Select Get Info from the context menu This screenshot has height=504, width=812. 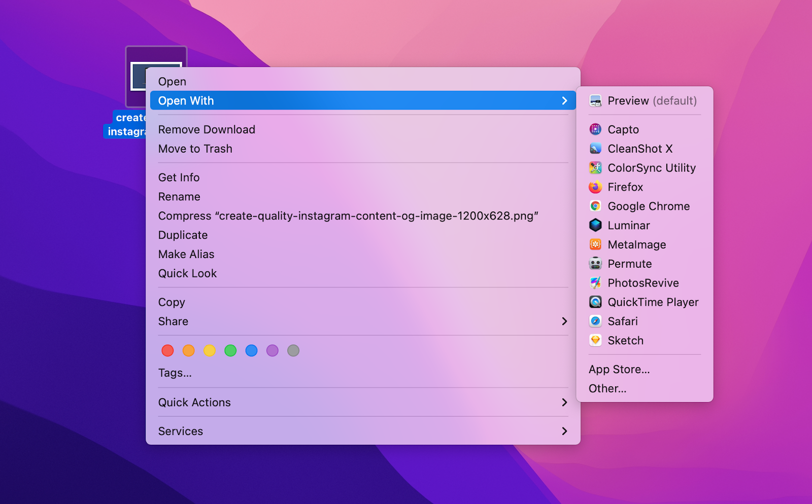pos(179,177)
